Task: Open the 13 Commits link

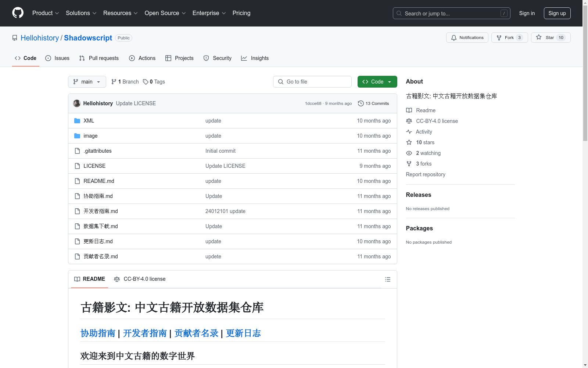Action: pos(373,103)
